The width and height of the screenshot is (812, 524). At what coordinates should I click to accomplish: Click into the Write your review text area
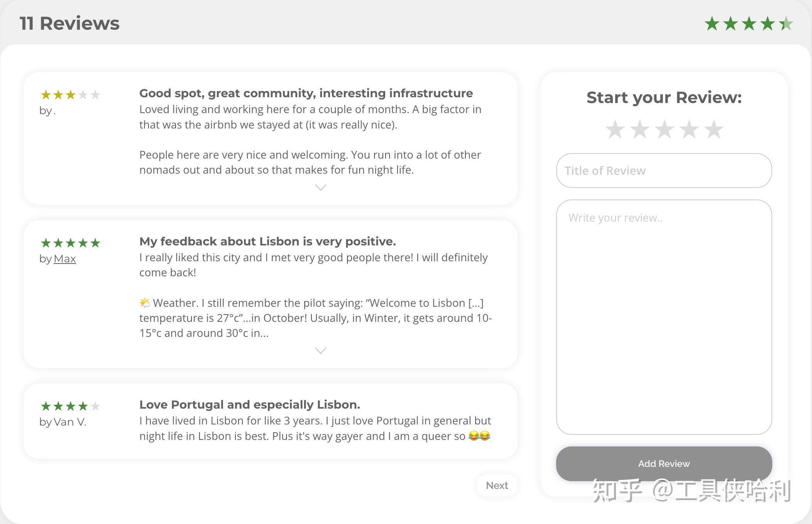click(x=664, y=316)
